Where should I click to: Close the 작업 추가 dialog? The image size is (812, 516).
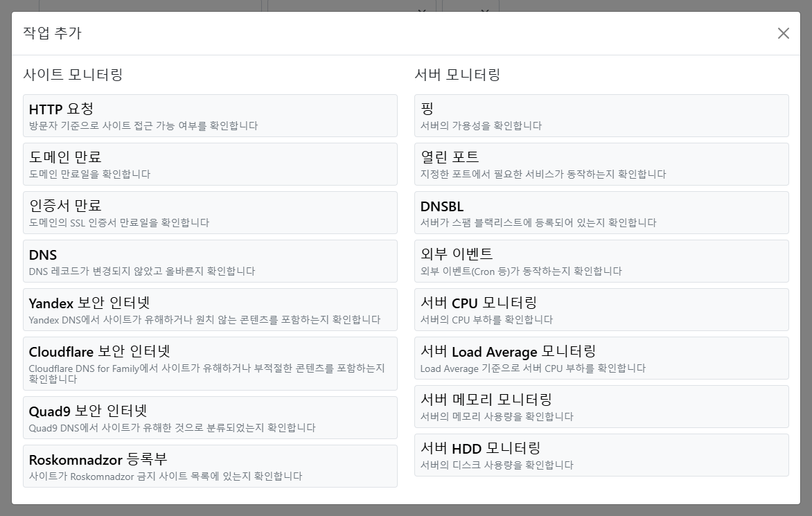click(783, 33)
